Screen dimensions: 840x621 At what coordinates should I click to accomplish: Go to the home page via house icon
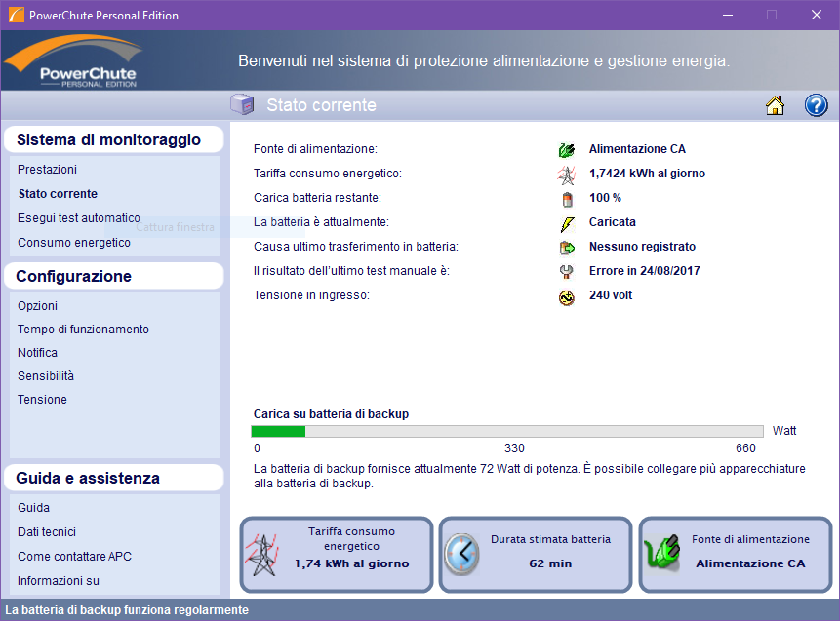(x=775, y=105)
